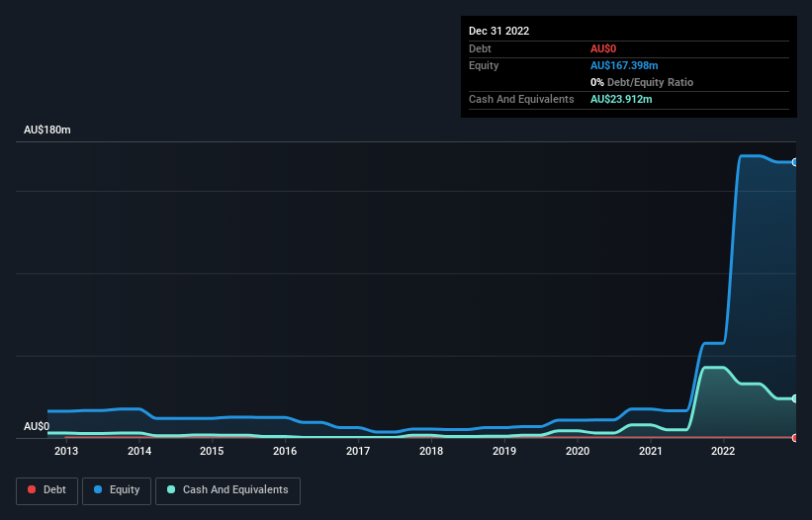Screen dimensions: 812x520
Task: Click the Dec 31 2022 tooltip date
Action: 498,31
